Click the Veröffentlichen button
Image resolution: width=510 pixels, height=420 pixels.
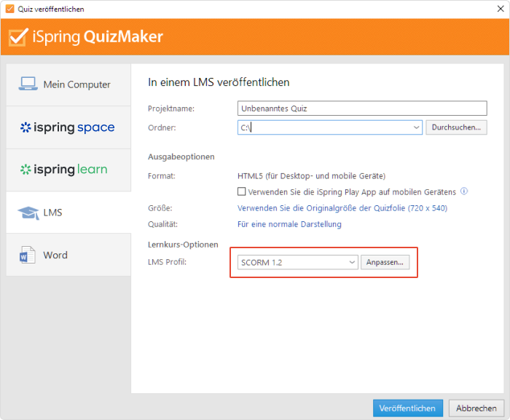(408, 408)
